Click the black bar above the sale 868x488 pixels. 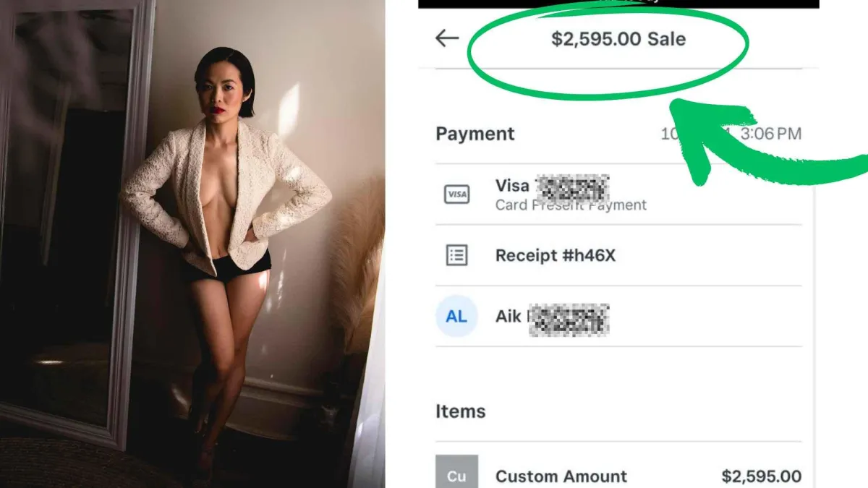618,4
